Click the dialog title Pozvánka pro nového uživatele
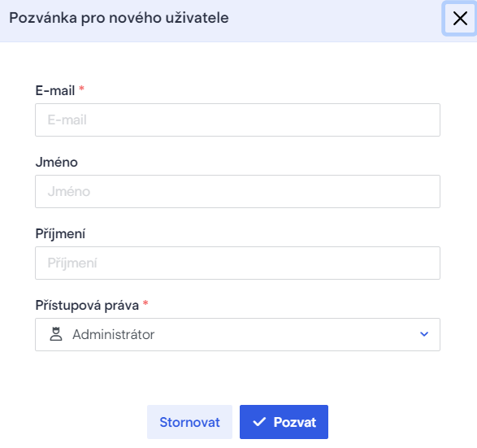477x448 pixels. tap(119, 18)
